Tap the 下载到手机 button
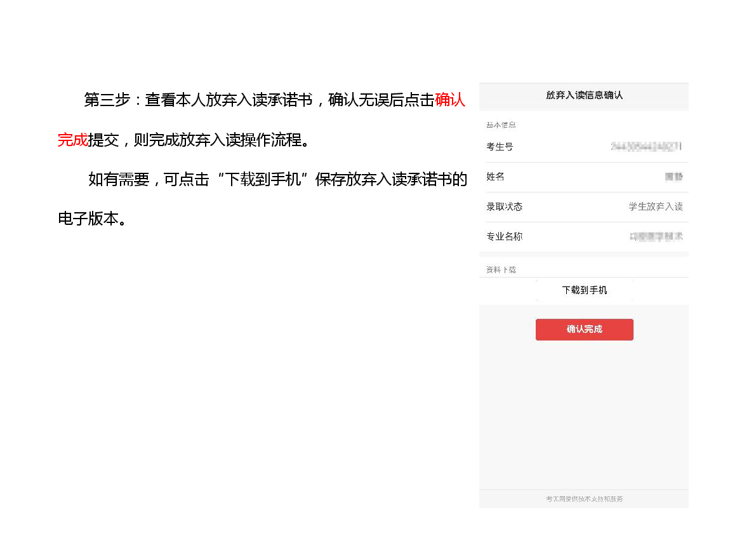 pyautogui.click(x=584, y=290)
